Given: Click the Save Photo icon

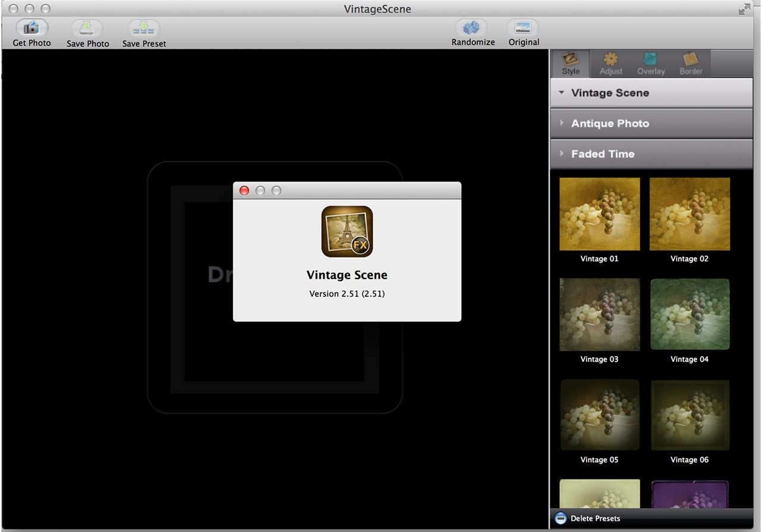Looking at the screenshot, I should pos(87,28).
